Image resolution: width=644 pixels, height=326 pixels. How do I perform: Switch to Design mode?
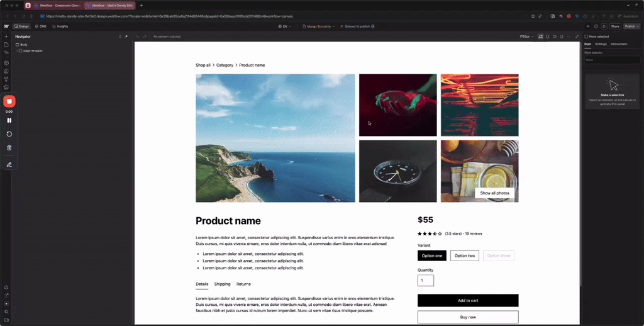pyautogui.click(x=22, y=26)
